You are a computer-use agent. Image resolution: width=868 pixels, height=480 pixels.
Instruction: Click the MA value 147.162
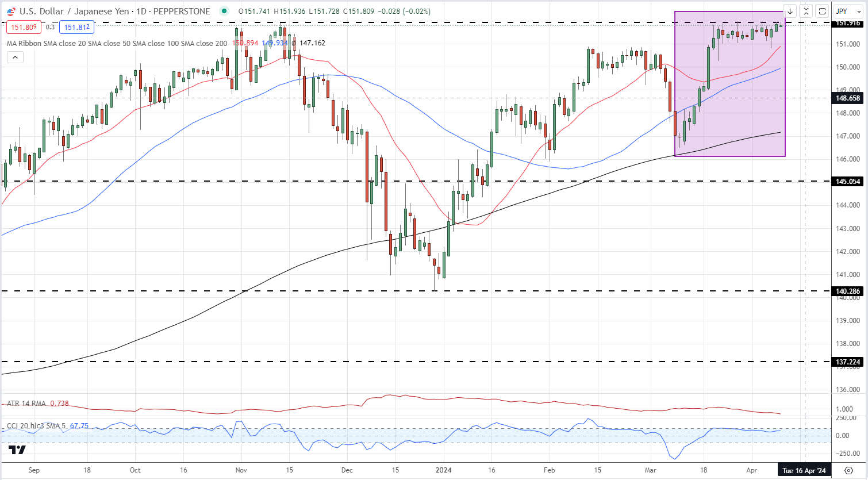point(312,43)
